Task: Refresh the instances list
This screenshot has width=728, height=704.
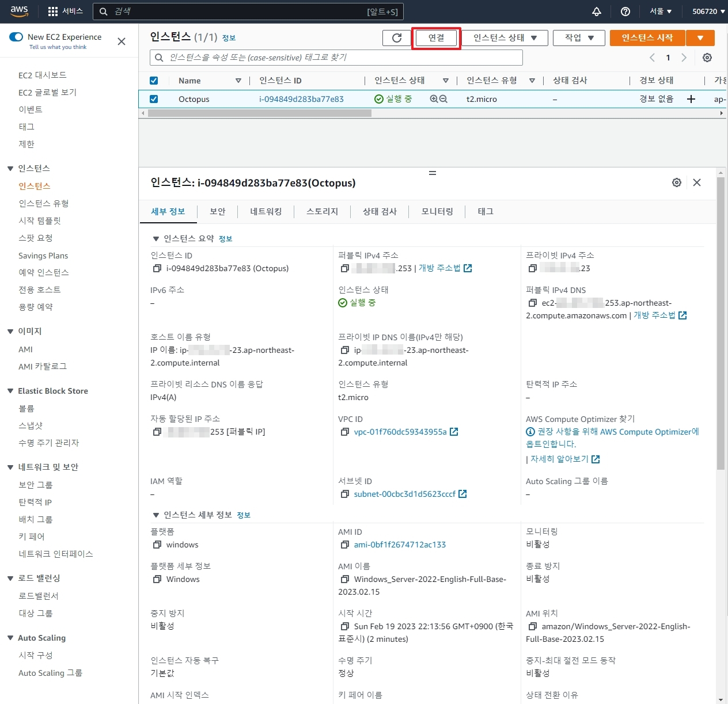Action: (397, 38)
